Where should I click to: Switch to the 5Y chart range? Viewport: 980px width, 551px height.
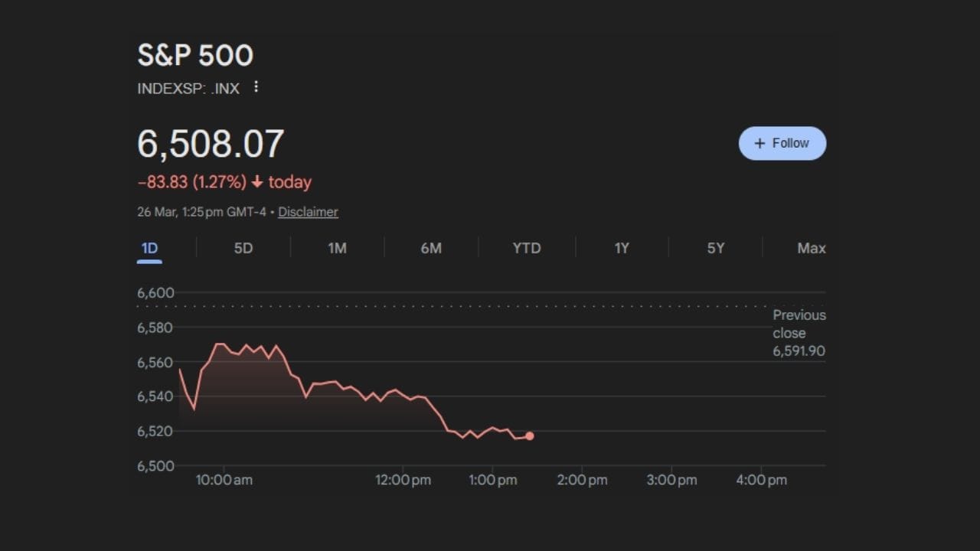coord(716,248)
